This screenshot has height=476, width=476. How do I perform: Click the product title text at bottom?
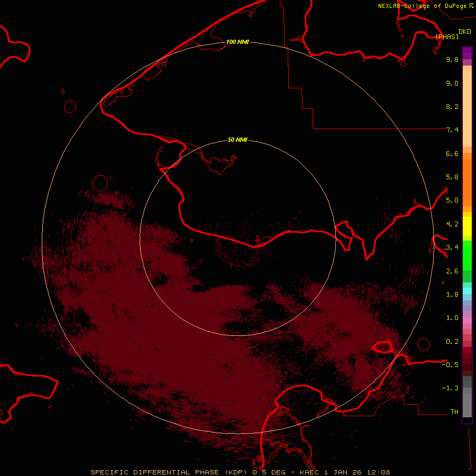240,472
